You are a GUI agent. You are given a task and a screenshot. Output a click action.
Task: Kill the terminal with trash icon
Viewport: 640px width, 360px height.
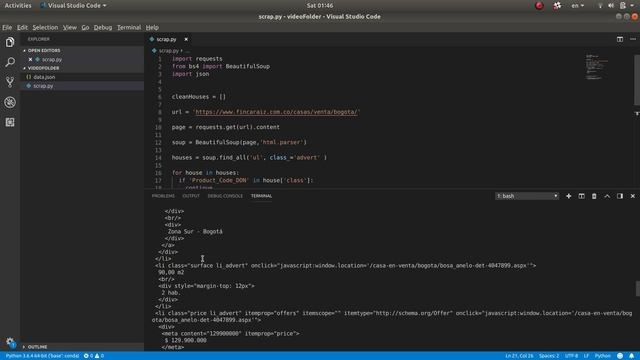[594, 196]
